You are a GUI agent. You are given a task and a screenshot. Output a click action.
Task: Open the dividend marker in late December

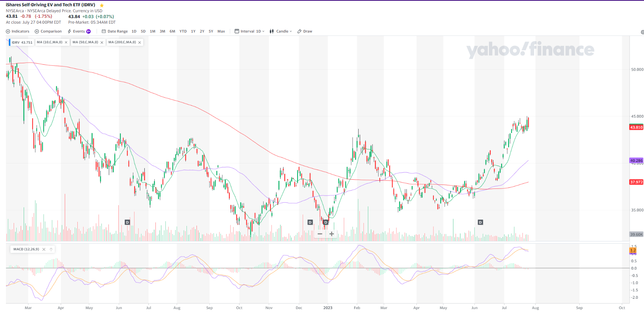tap(326, 222)
